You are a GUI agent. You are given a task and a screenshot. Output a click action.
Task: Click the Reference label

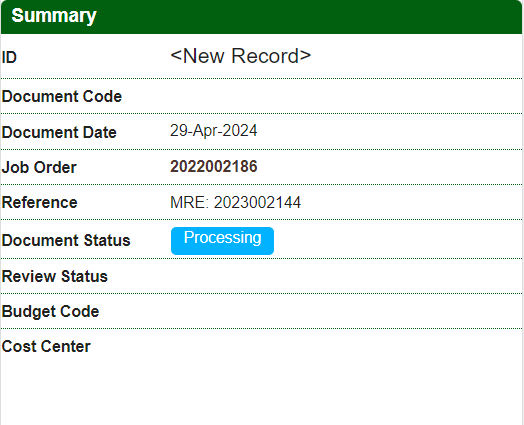[x=39, y=202]
